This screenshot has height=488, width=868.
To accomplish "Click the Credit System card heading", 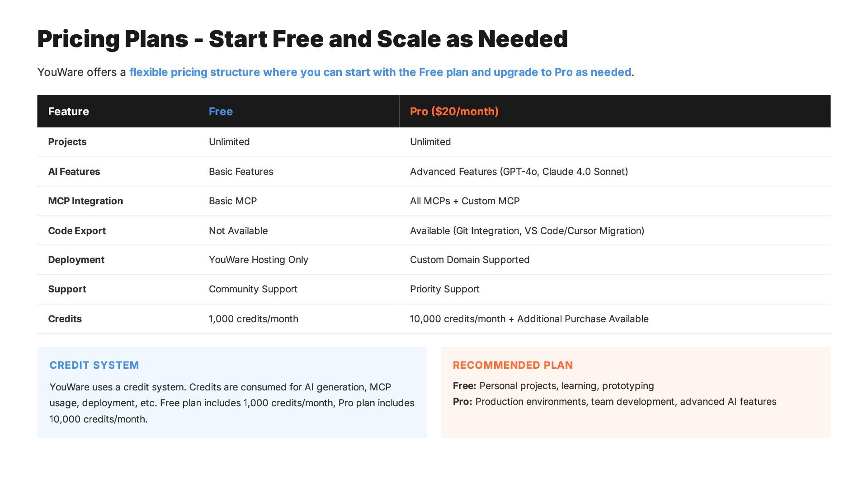I will point(94,365).
